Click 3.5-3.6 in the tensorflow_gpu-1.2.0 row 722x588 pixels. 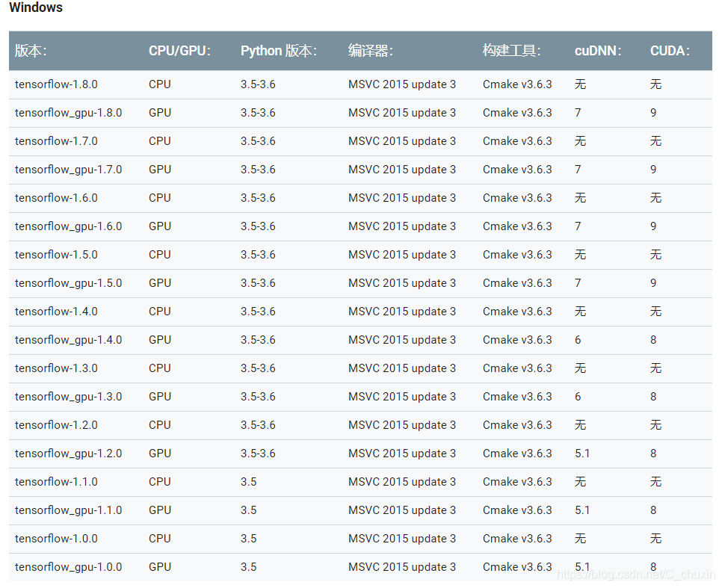coord(258,454)
